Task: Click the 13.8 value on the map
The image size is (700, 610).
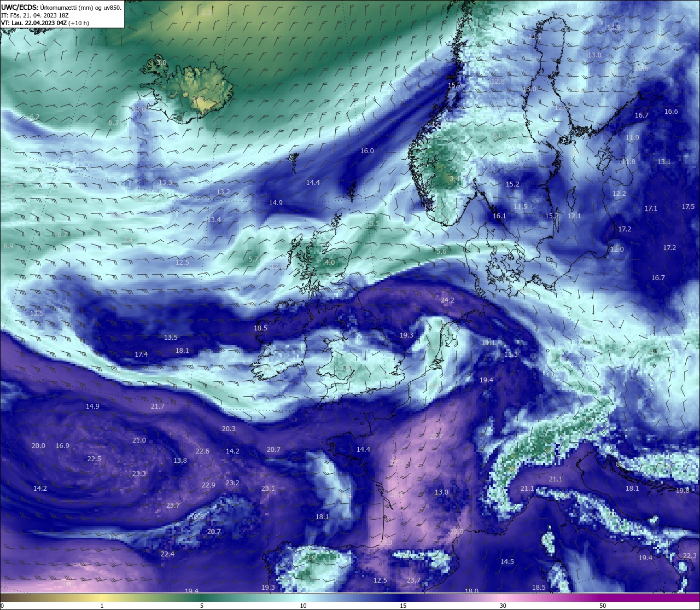Action: pyautogui.click(x=180, y=461)
